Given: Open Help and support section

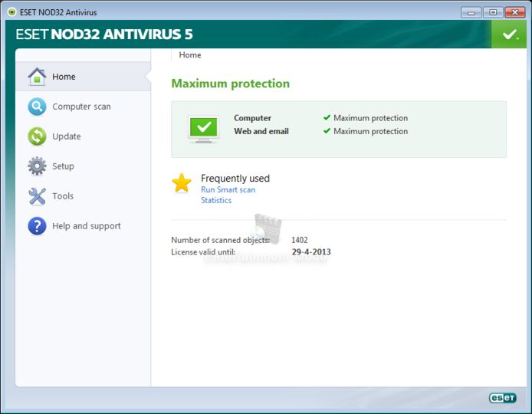Looking at the screenshot, I should point(83,226).
